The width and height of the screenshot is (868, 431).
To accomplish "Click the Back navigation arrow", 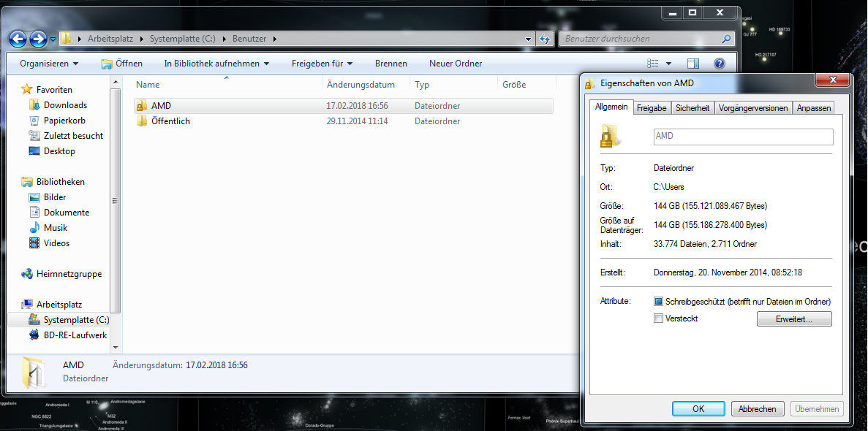I will tap(18, 39).
